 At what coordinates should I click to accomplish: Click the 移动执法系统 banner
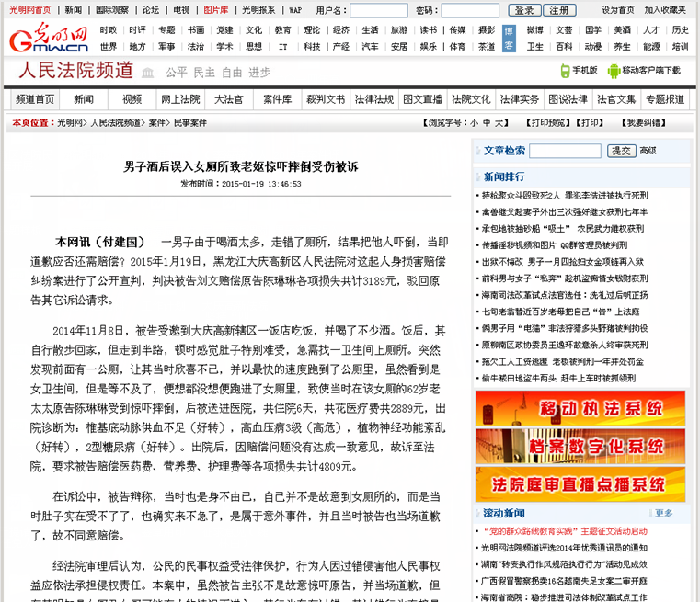coord(580,409)
